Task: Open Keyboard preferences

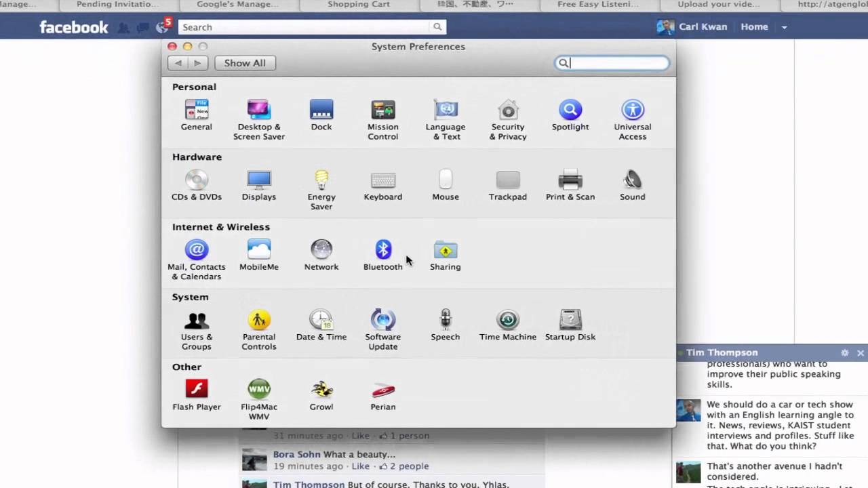Action: (383, 185)
